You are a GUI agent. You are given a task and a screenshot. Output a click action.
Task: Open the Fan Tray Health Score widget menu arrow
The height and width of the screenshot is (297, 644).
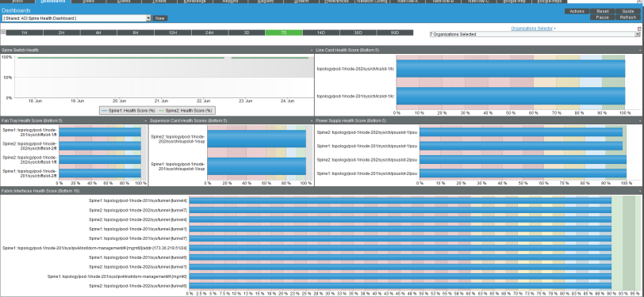(x=146, y=121)
